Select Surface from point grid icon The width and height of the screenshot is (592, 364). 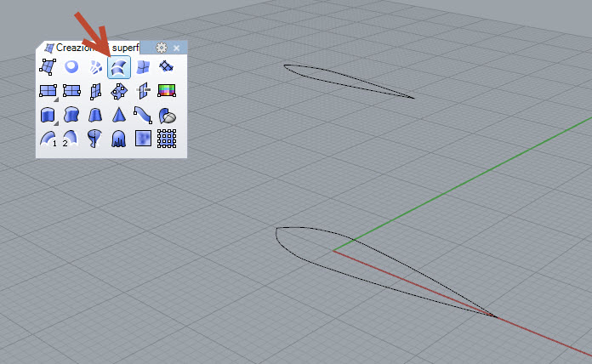point(167,139)
